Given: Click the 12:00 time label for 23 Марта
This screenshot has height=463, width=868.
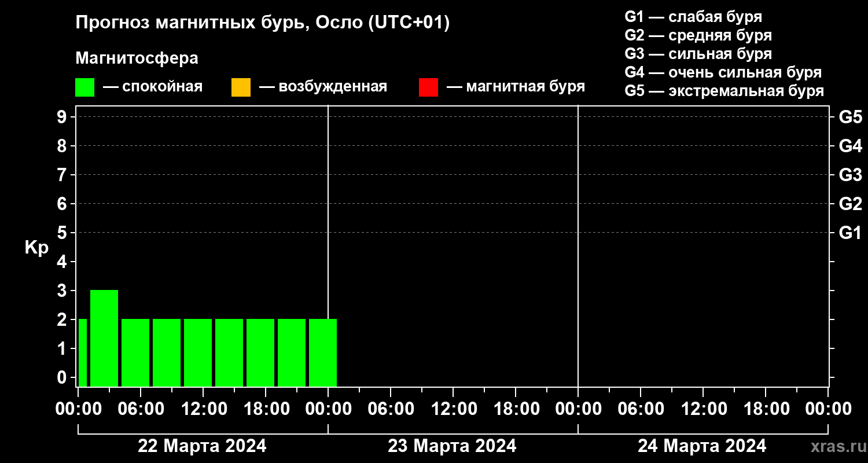Looking at the screenshot, I should coord(453,409).
